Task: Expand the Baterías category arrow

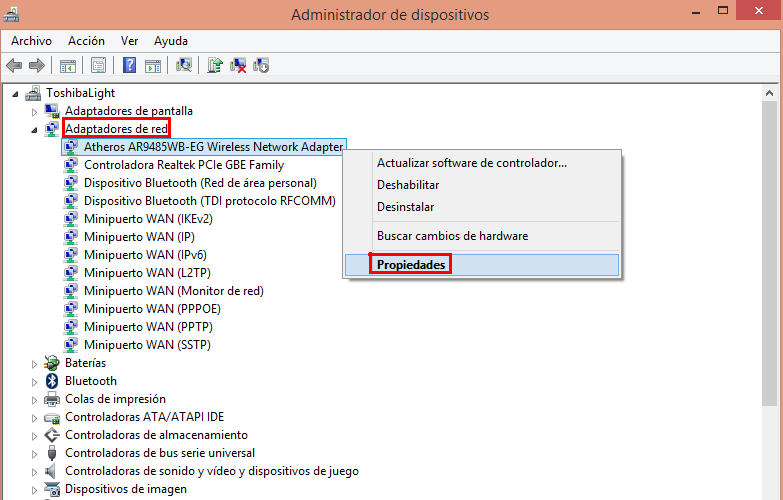Action: tap(35, 363)
